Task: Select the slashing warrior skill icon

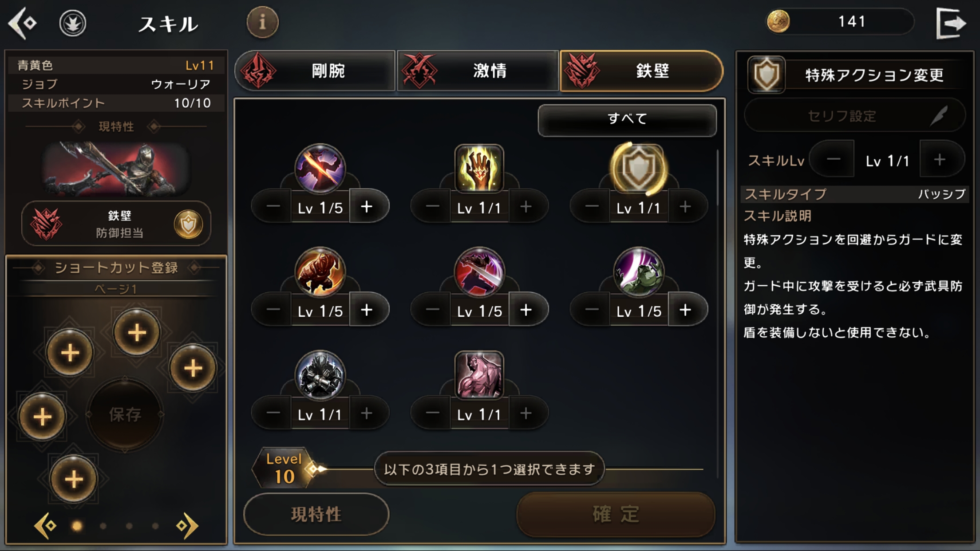Action: coord(320,169)
